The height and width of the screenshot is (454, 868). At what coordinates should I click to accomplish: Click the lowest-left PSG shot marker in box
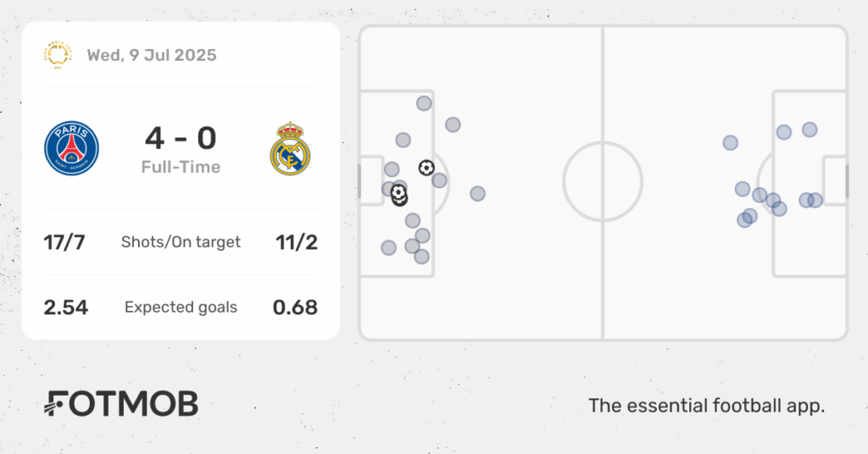pyautogui.click(x=388, y=247)
